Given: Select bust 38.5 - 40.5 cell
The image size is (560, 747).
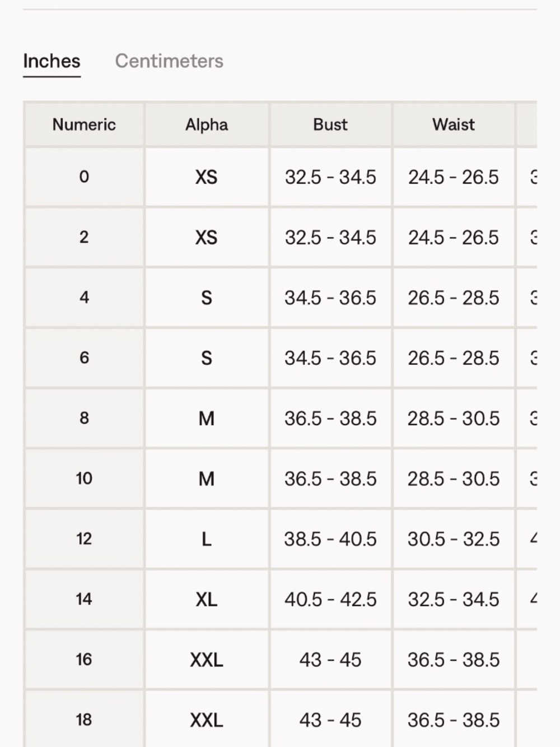Looking at the screenshot, I should point(330,539).
